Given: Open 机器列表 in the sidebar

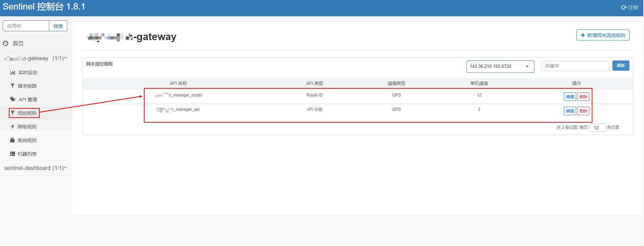Looking at the screenshot, I should [x=27, y=154].
